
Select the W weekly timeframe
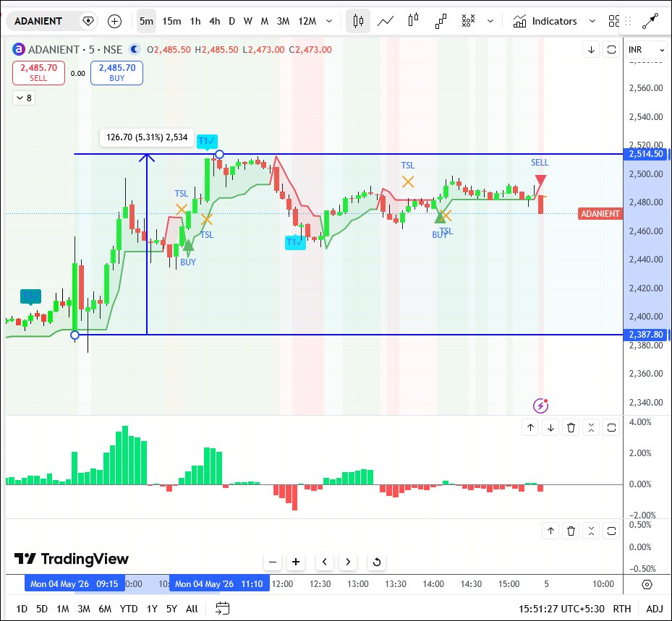[x=247, y=21]
